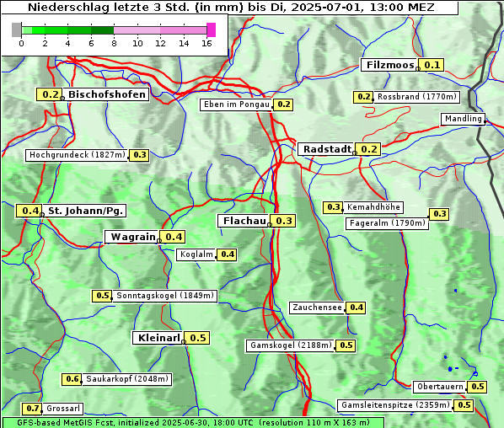Select the Fageralm (1790m) label
504x428 pixels.
[x=387, y=223]
